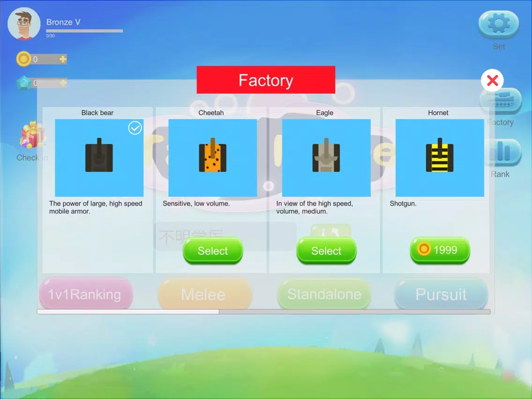Click the Bronze V rank progress bar
Screen dimensions: 532x399
point(84,31)
